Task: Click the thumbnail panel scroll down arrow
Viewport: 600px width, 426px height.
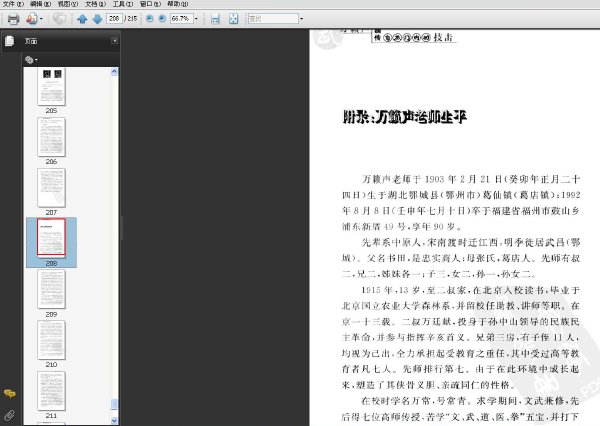Action: click(x=114, y=420)
